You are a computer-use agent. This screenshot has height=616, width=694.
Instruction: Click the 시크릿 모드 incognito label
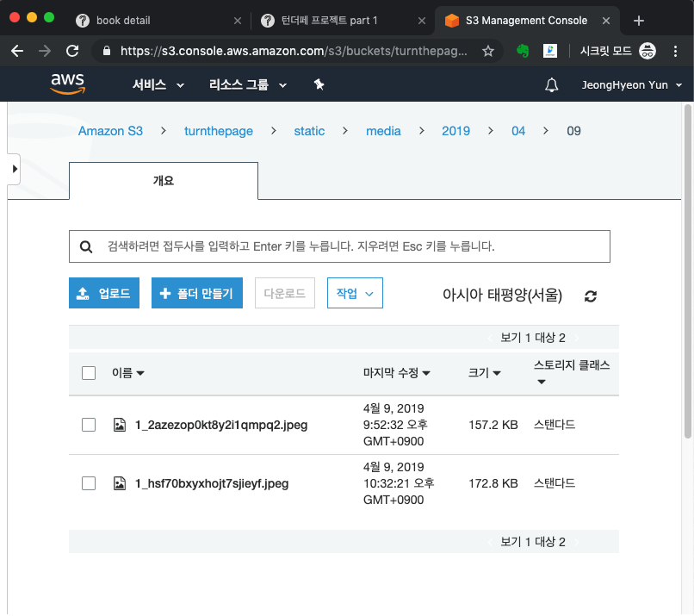point(605,51)
